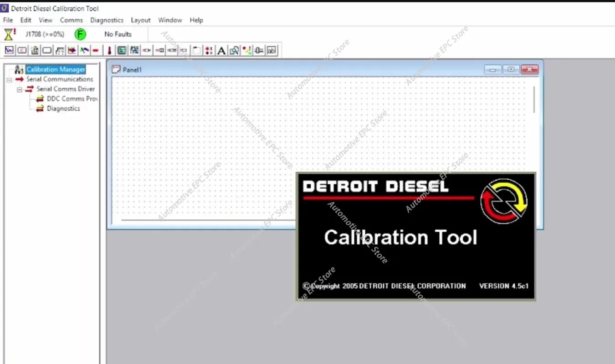Click the red dots colon icon
The width and height of the screenshot is (615, 364).
(x=209, y=50)
